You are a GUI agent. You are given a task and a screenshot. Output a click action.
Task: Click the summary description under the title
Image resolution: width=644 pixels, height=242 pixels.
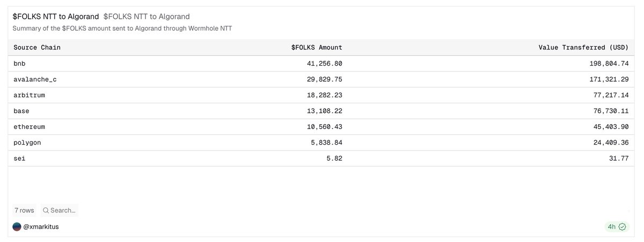click(122, 28)
